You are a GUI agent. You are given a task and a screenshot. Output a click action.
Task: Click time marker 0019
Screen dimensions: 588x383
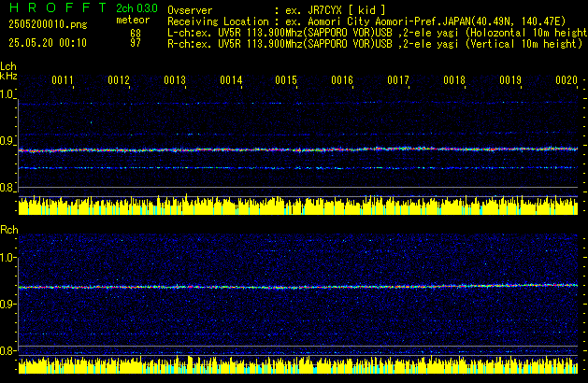pyautogui.click(x=510, y=80)
